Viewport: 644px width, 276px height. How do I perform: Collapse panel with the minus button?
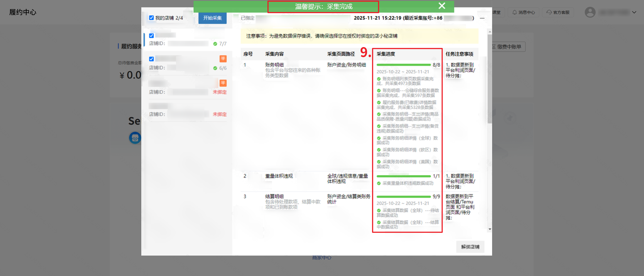[482, 18]
